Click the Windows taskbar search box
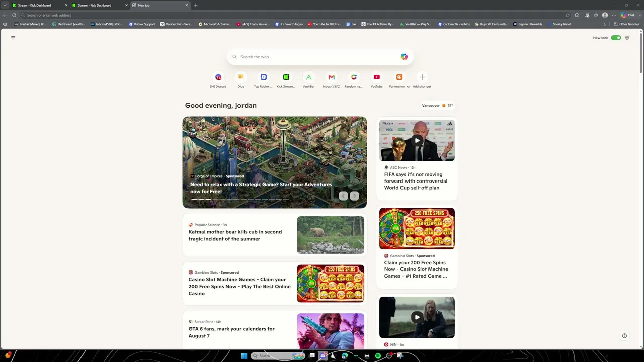Viewport: 644px width, 362px height. click(278, 356)
